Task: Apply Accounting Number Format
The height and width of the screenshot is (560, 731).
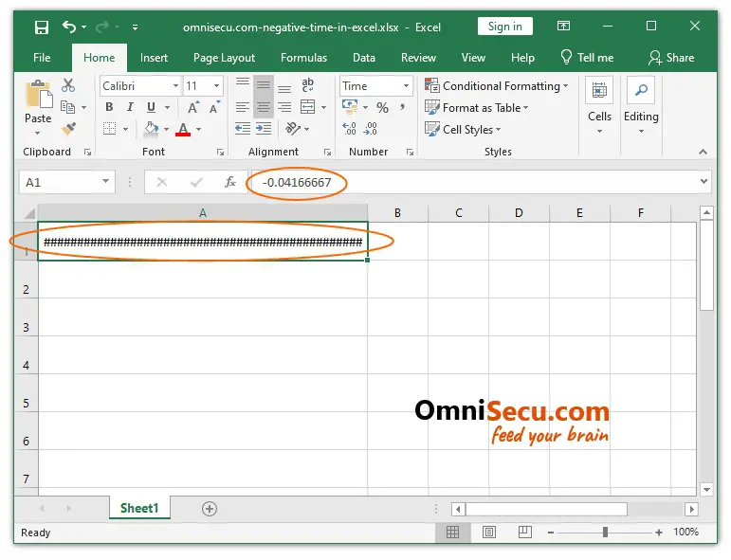Action: [350, 107]
